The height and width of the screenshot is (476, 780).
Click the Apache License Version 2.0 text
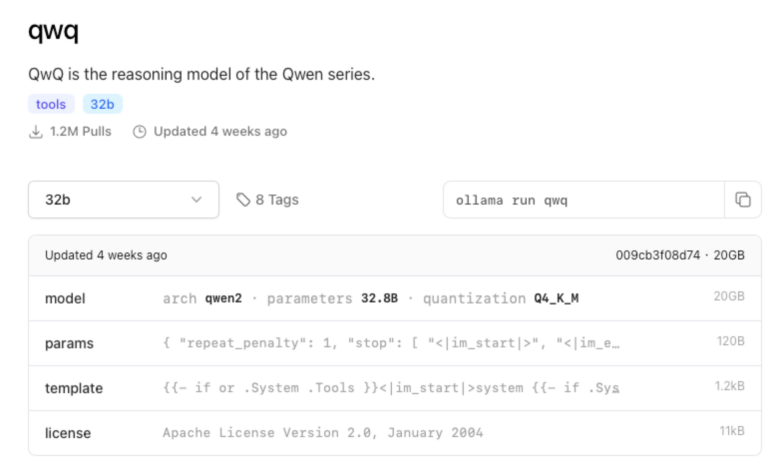click(322, 433)
